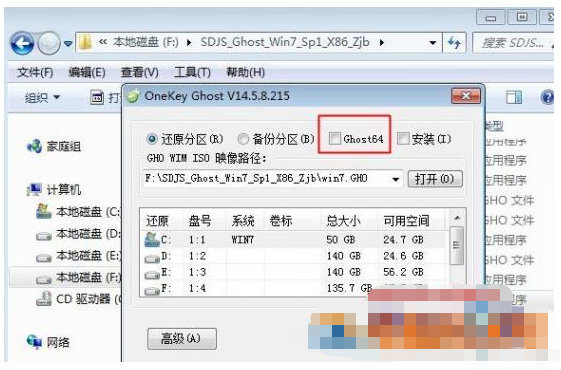Image resolution: width=561 pixels, height=370 pixels.
Task: Click the 系统 column header
Action: tap(243, 221)
